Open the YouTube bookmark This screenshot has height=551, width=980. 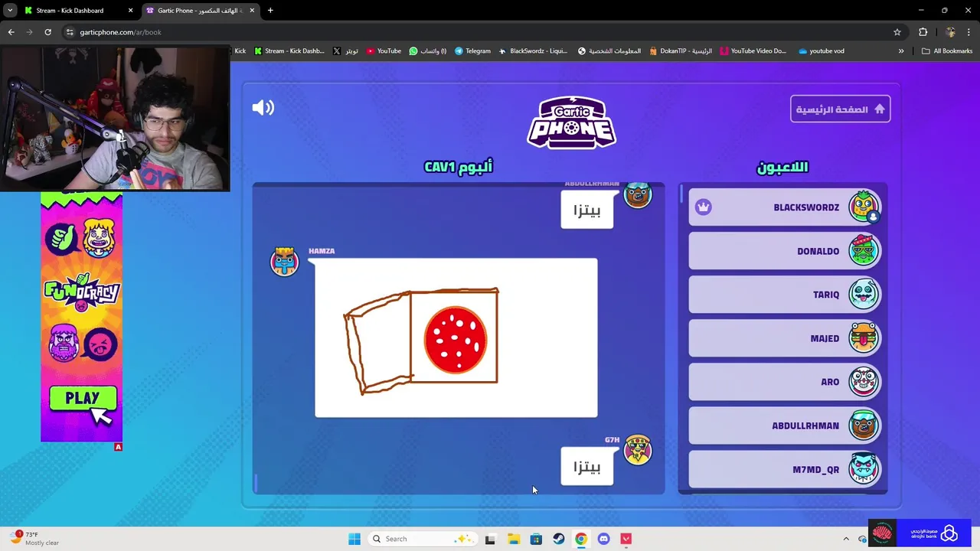pos(384,51)
